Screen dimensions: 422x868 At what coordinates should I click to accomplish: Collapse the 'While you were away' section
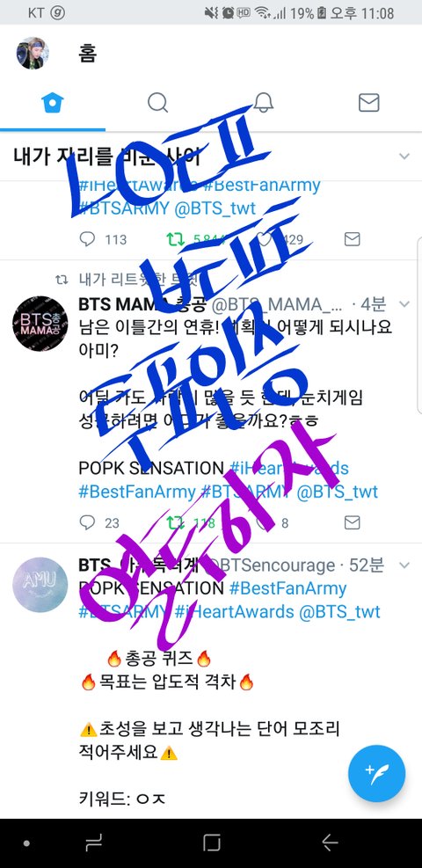404,157
